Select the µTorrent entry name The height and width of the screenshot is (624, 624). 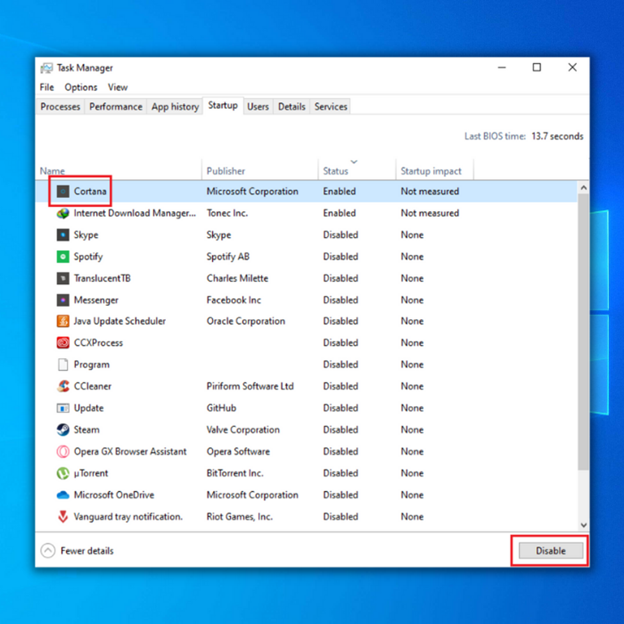click(91, 473)
